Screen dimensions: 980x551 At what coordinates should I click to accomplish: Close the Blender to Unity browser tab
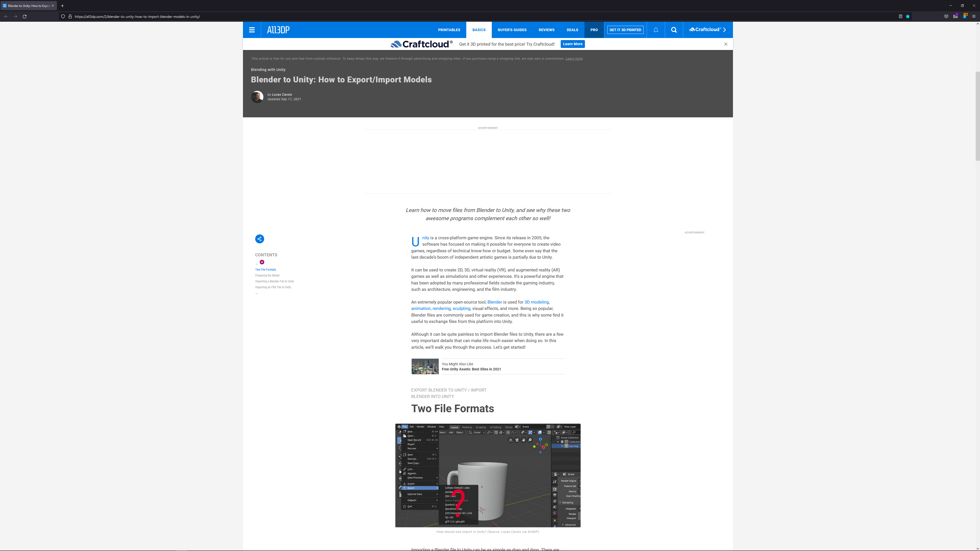[53, 6]
